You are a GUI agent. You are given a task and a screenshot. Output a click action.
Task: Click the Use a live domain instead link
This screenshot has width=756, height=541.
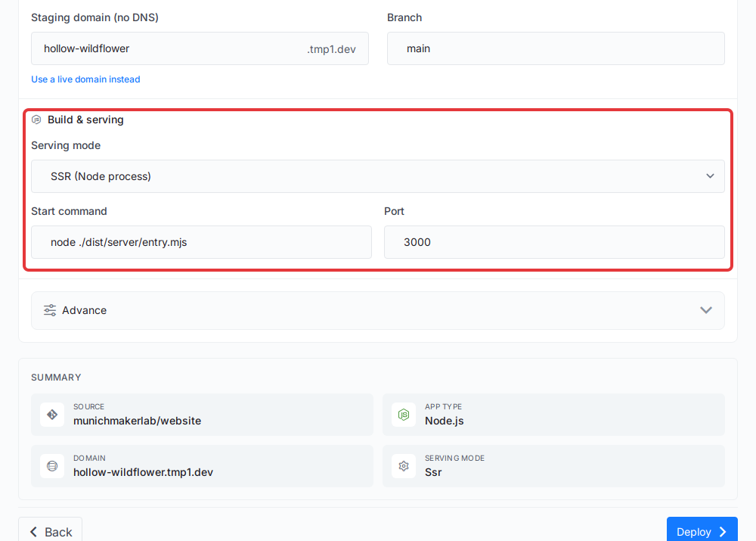coord(86,79)
